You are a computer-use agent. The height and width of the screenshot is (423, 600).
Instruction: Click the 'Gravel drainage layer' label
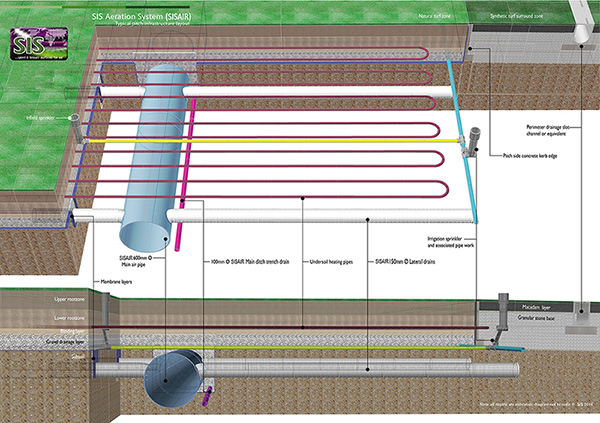coord(65,341)
